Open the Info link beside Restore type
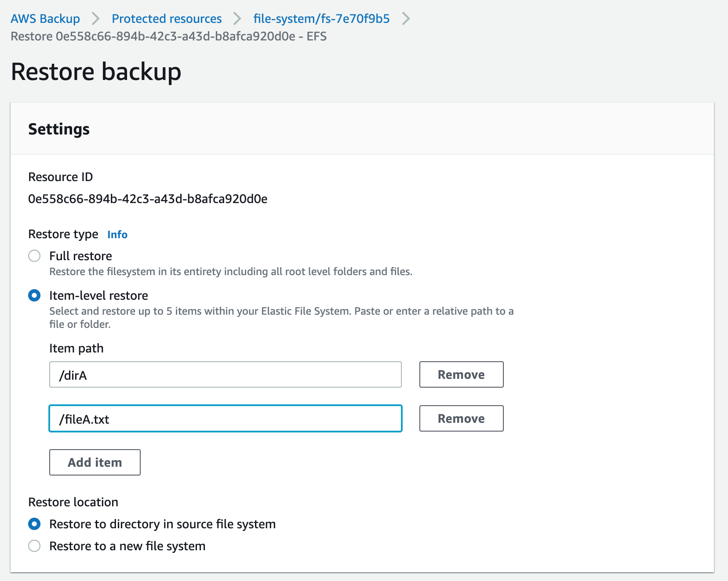 click(117, 234)
